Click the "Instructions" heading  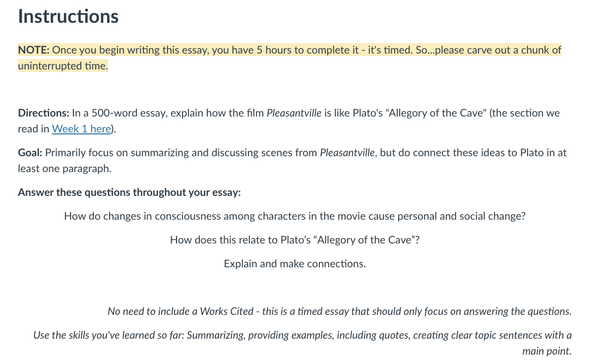(x=68, y=16)
